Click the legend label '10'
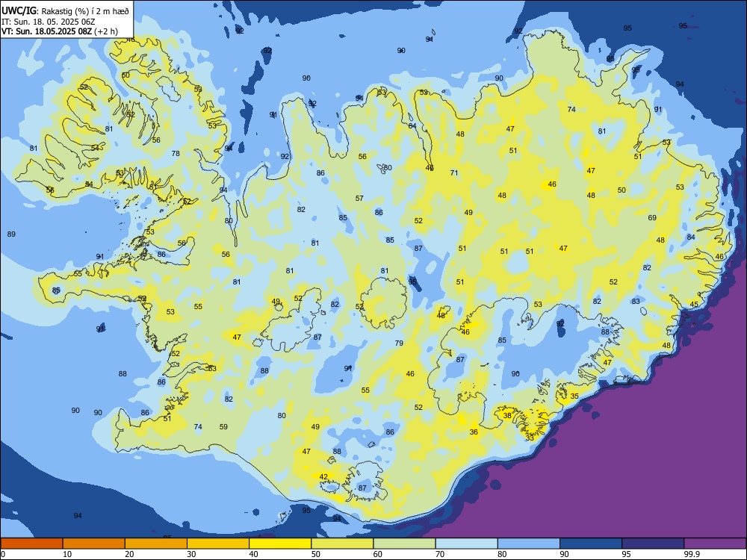Image resolution: width=747 pixels, height=560 pixels. 67,554
